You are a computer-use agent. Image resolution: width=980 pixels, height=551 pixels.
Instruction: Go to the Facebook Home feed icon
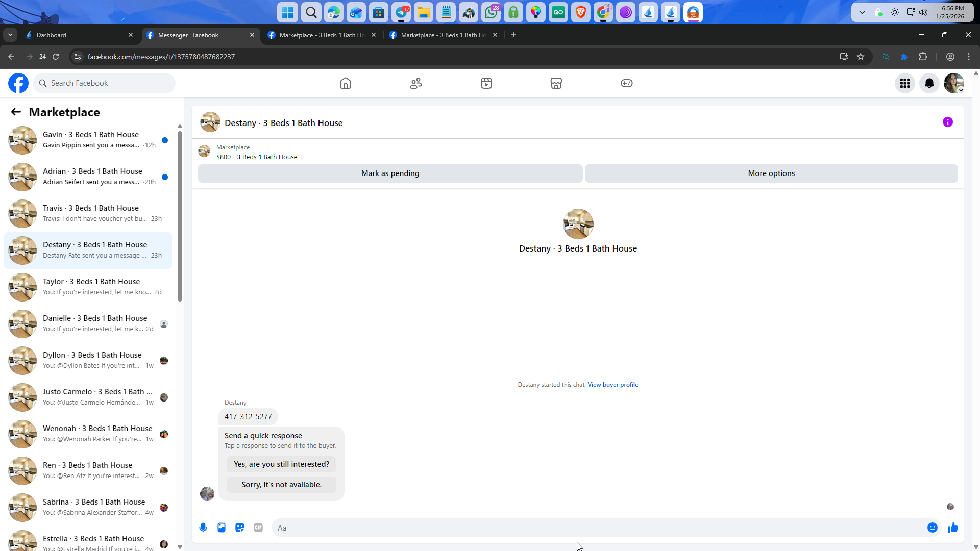(x=346, y=83)
